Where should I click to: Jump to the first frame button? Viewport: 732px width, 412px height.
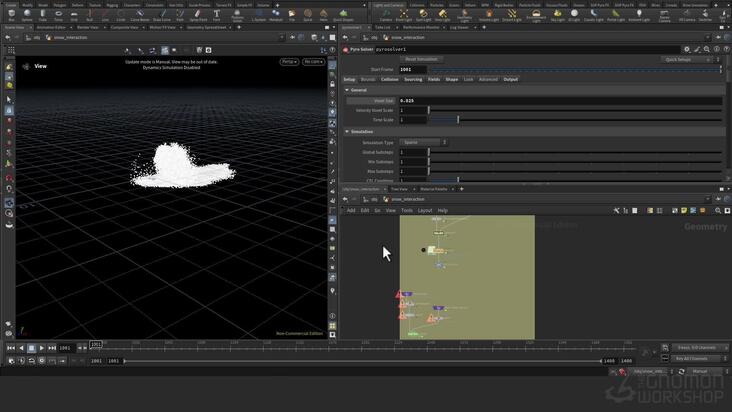pos(11,348)
